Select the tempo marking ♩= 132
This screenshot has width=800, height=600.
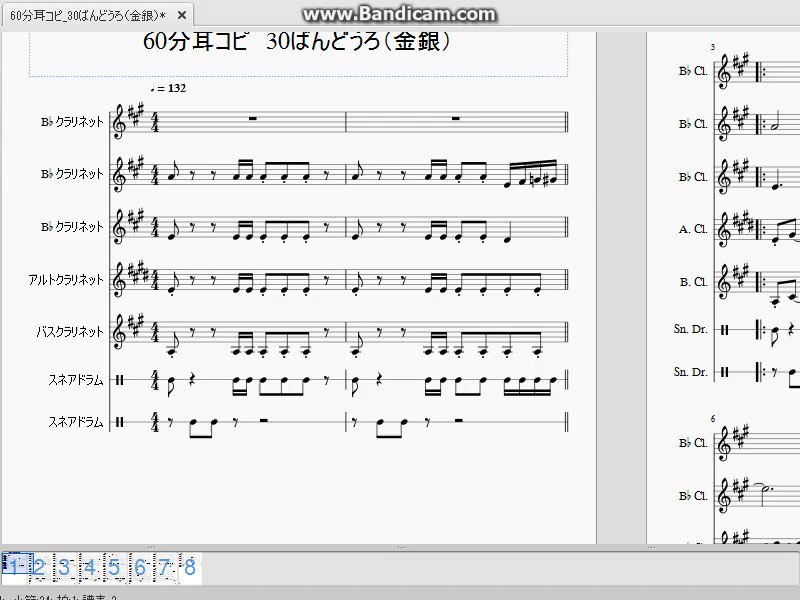click(168, 88)
